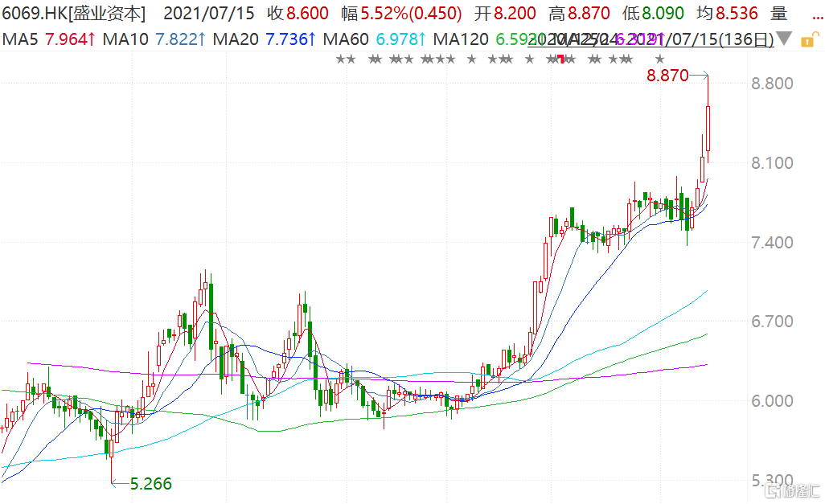Click the leftmost star event marker
Image resolution: width=825 pixels, height=504 pixels.
[340, 59]
